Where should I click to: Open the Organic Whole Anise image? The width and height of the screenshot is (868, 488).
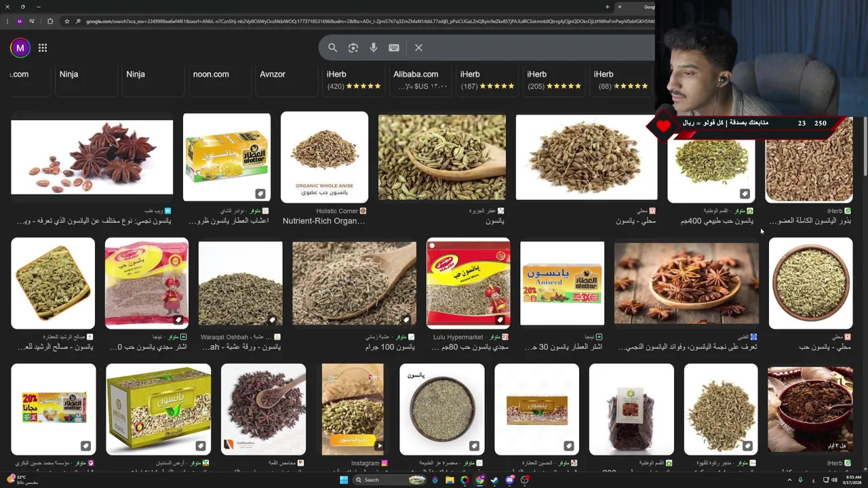(x=324, y=157)
